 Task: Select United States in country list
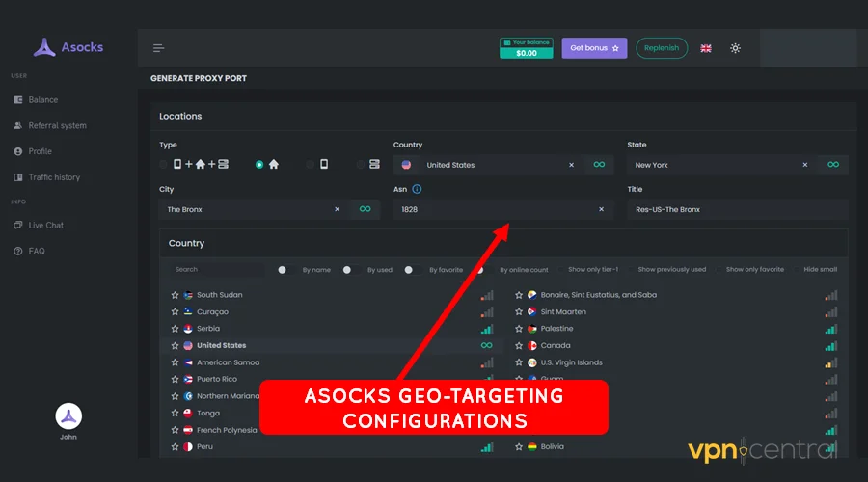pos(222,345)
